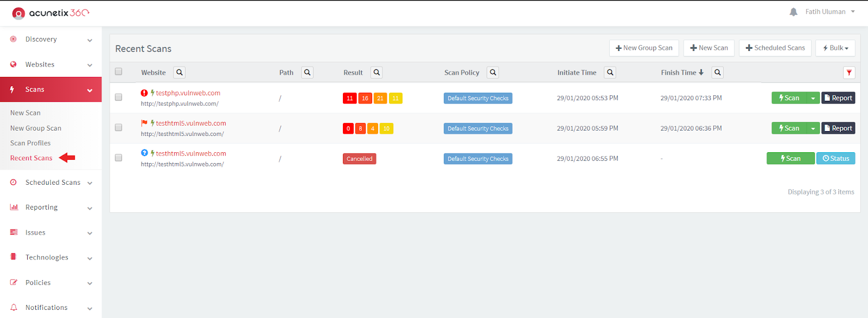Screen dimensions: 868x318
Task: Open New Group Scan in sidebar
Action: 36,128
